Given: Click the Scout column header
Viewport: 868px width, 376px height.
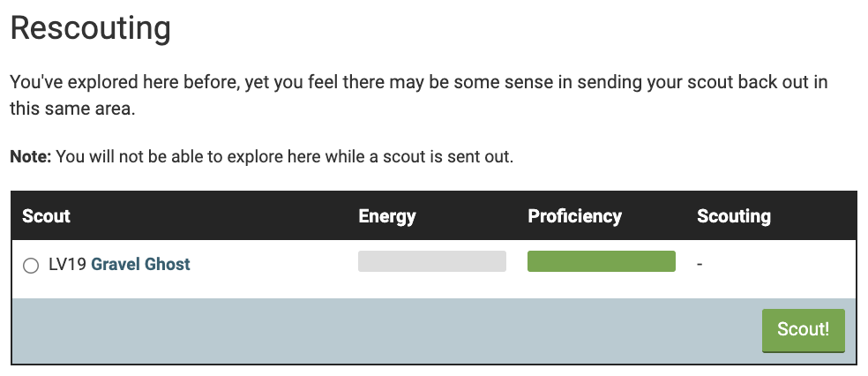Looking at the screenshot, I should [x=46, y=216].
